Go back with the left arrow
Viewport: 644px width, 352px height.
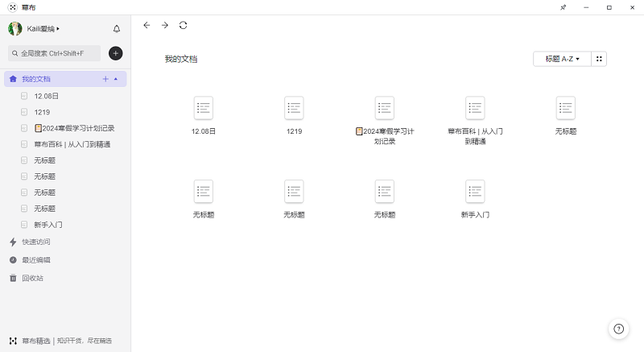click(147, 25)
